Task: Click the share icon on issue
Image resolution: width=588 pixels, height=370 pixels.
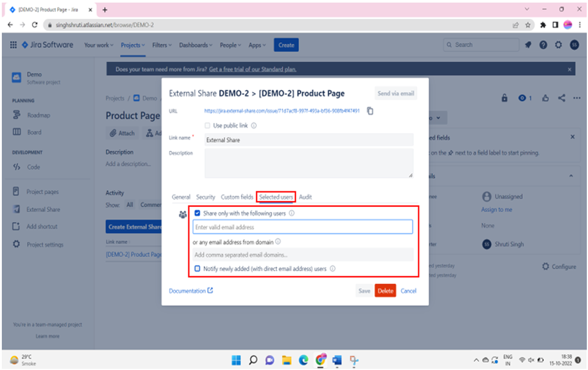Action: [x=561, y=98]
